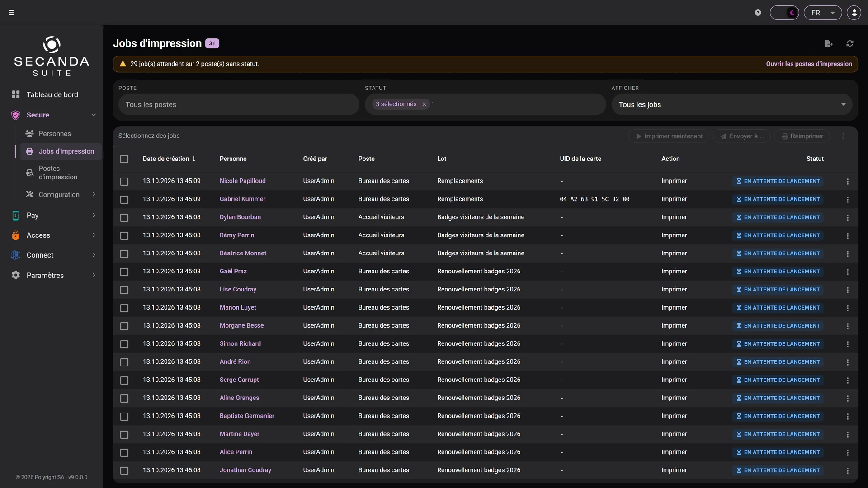Screen dimensions: 868x488
Task: Check the Dylan Bourban row checkbox
Action: coord(124,217)
